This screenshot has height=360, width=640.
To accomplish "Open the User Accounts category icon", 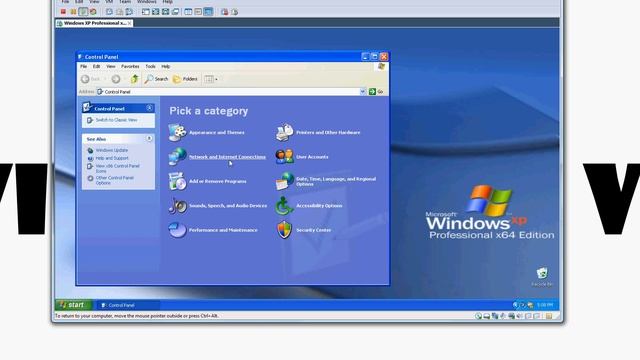I will pyautogui.click(x=284, y=157).
